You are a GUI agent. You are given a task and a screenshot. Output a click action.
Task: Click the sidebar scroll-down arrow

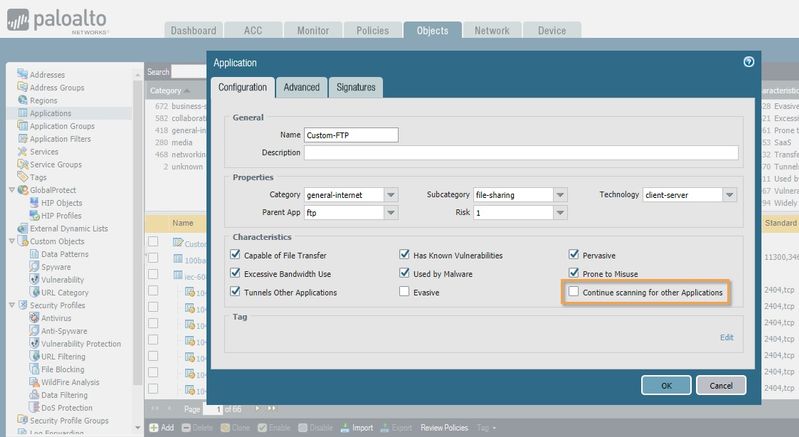[x=138, y=428]
